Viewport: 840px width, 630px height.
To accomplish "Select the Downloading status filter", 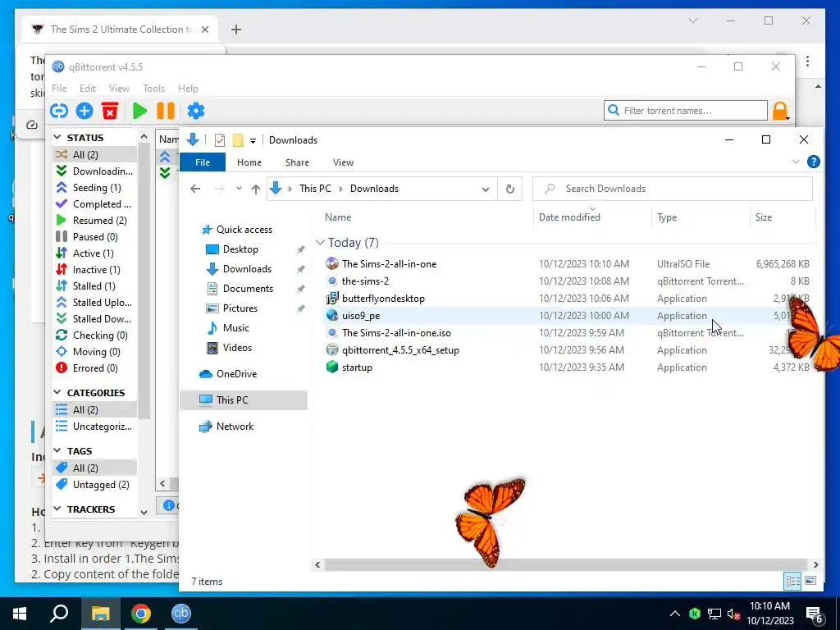I will click(94, 171).
